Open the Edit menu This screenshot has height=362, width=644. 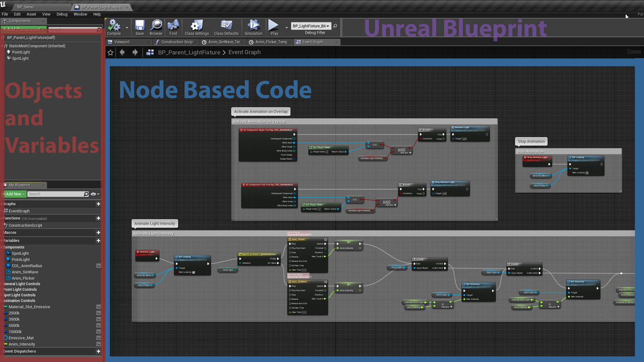tap(17, 14)
